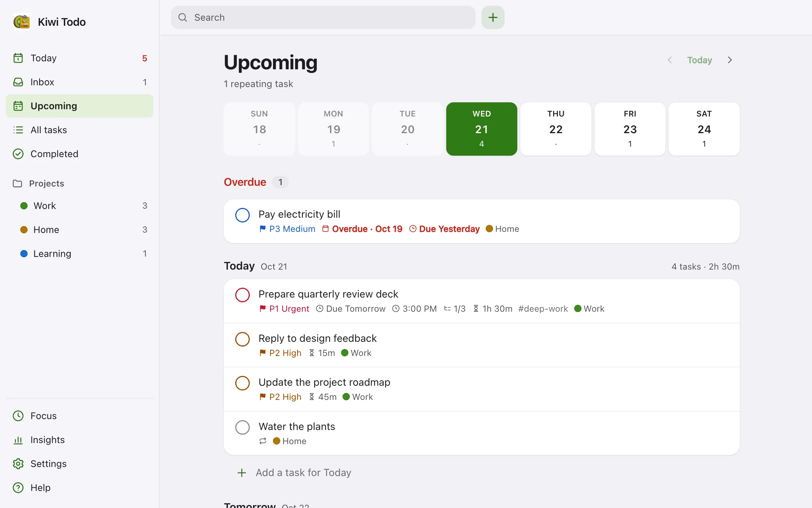Select Saturday 24 in week strip
The height and width of the screenshot is (508, 812).
[704, 129]
